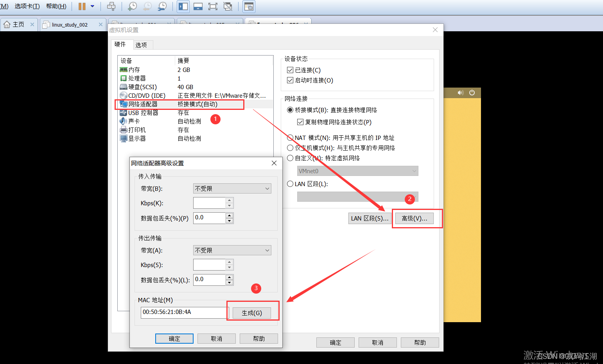Image resolution: width=603 pixels, height=364 pixels.
Task: Open the 帮助(H) menu
Action: 56,6
